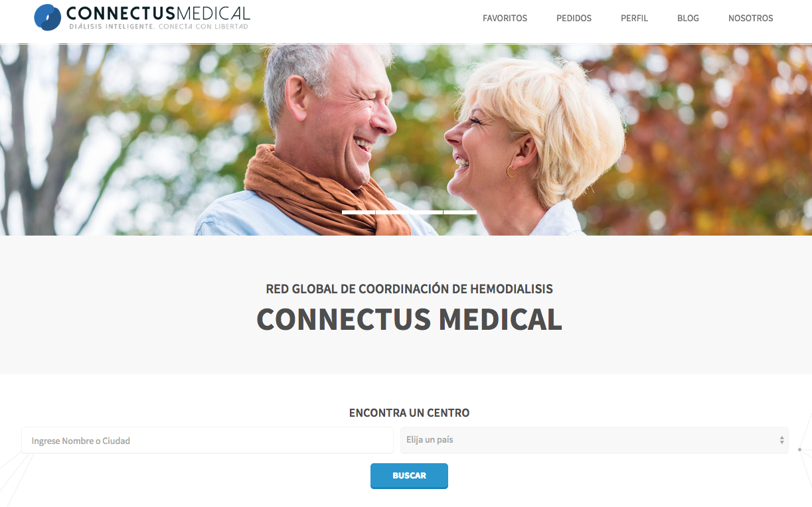Open the Nosotros page

pyautogui.click(x=750, y=19)
